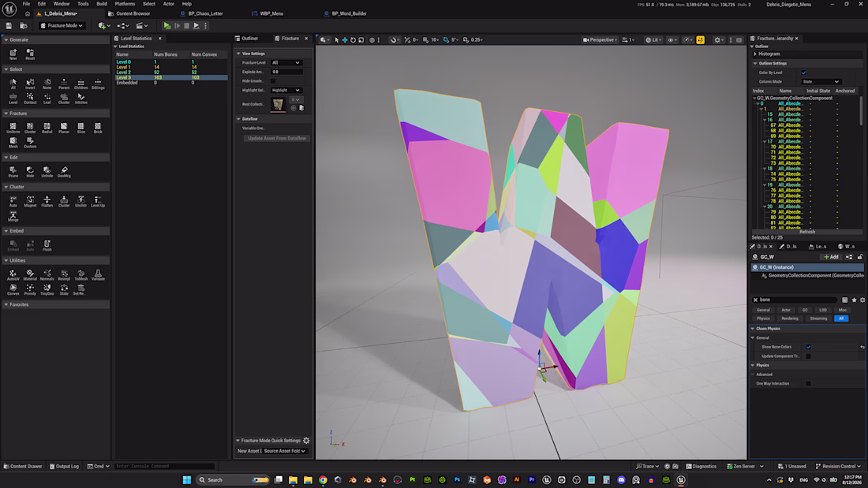
Task: Switch to the Outliner panel tab
Action: pos(249,39)
